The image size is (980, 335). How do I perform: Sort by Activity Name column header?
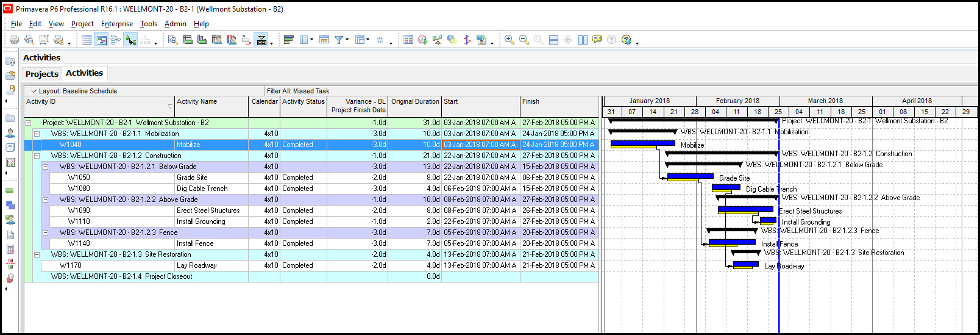(x=211, y=106)
